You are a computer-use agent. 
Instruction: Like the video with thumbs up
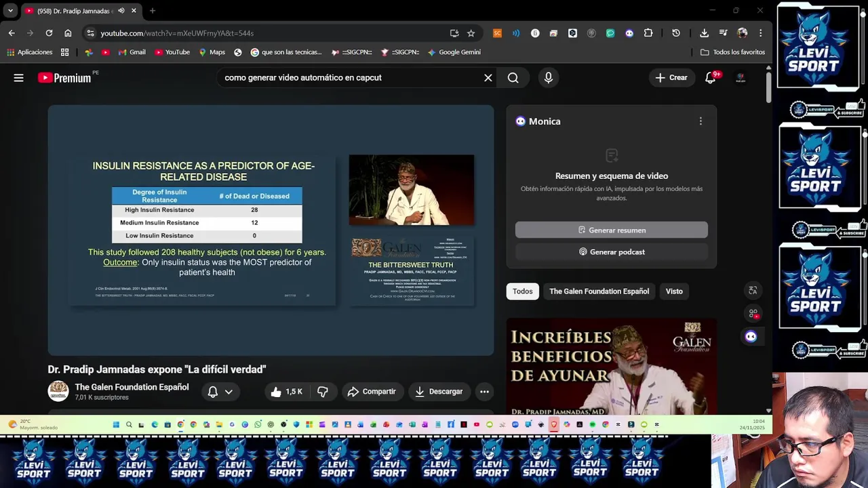285,392
